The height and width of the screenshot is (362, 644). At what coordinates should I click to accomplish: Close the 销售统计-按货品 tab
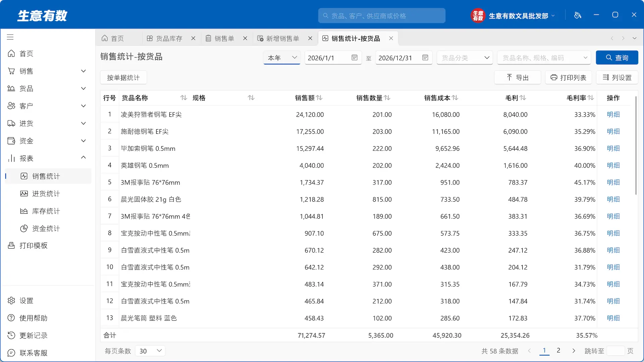(391, 38)
